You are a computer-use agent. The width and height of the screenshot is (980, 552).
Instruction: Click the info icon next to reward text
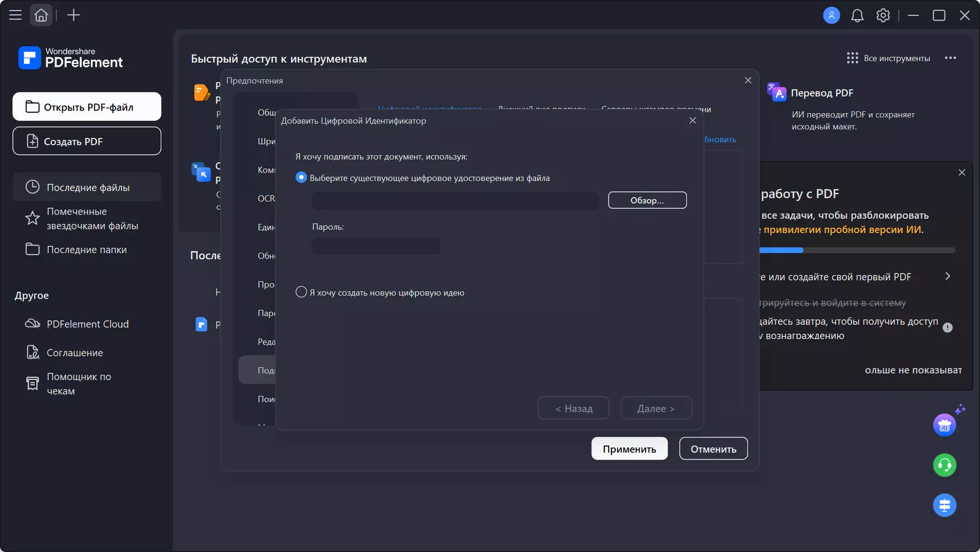pos(948,327)
